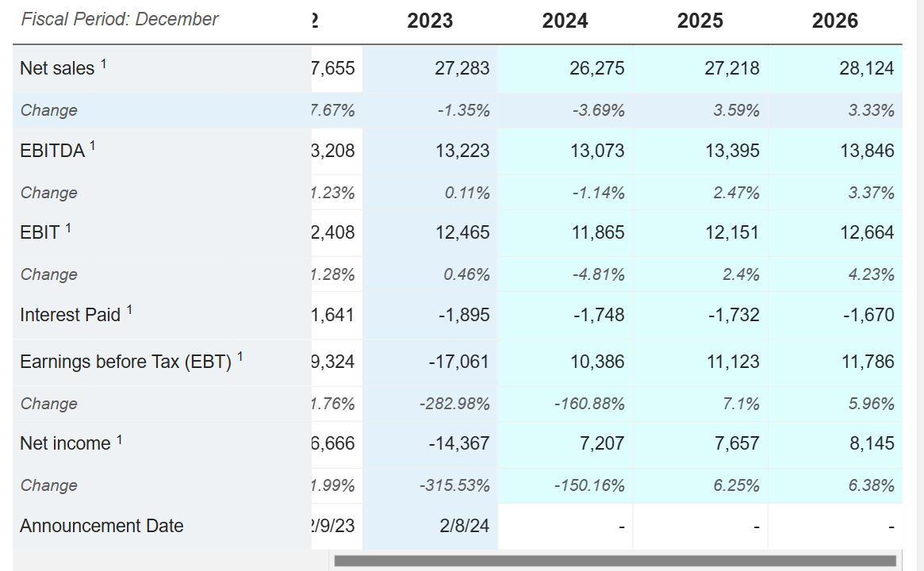The width and height of the screenshot is (924, 571).
Task: Click the footnote superscript beside Net sales
Action: point(103,63)
